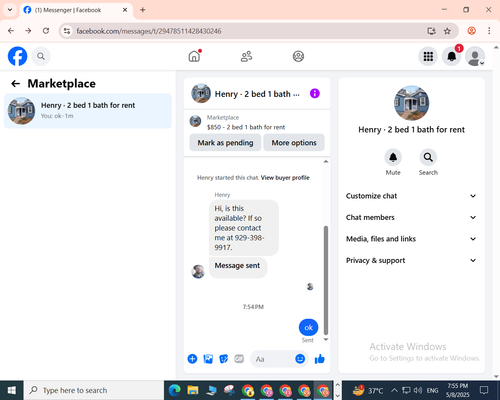Expand Chat members section

[411, 217]
